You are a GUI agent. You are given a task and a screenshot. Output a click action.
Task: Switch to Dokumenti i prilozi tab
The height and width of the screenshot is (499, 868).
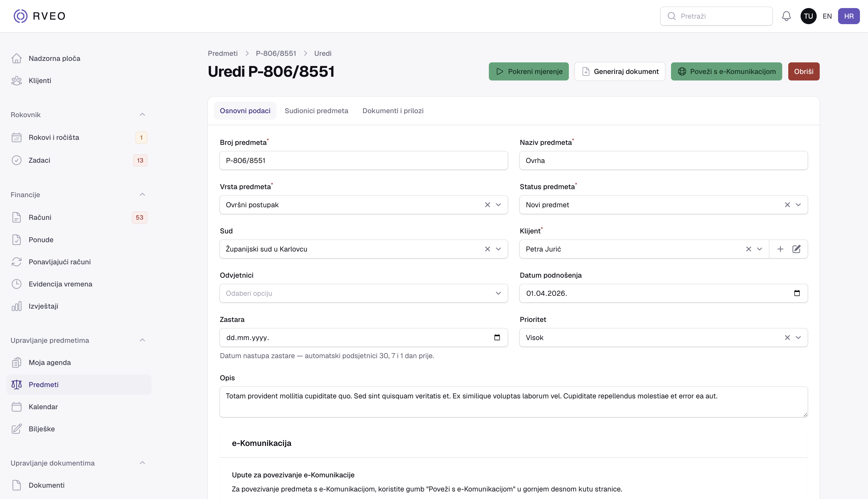pyautogui.click(x=393, y=111)
